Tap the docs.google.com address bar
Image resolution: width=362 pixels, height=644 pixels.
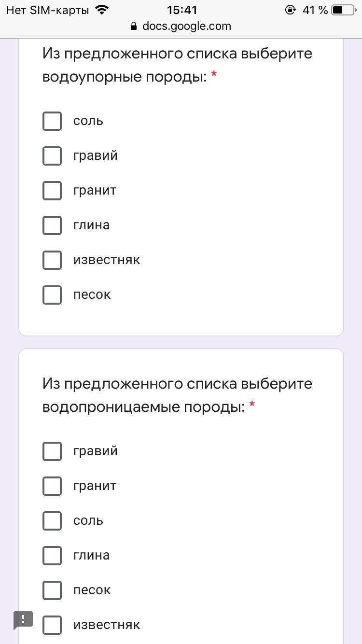click(x=186, y=26)
